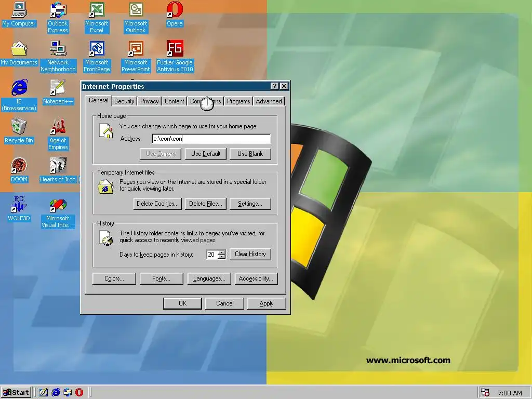Click the Use Default button
The width and height of the screenshot is (532, 399).
206,154
